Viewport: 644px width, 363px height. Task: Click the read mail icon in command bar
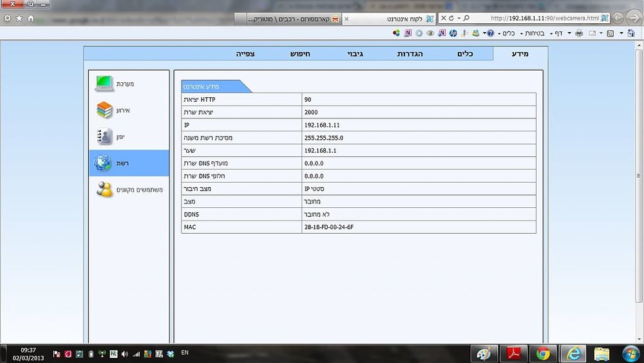[x=592, y=33]
